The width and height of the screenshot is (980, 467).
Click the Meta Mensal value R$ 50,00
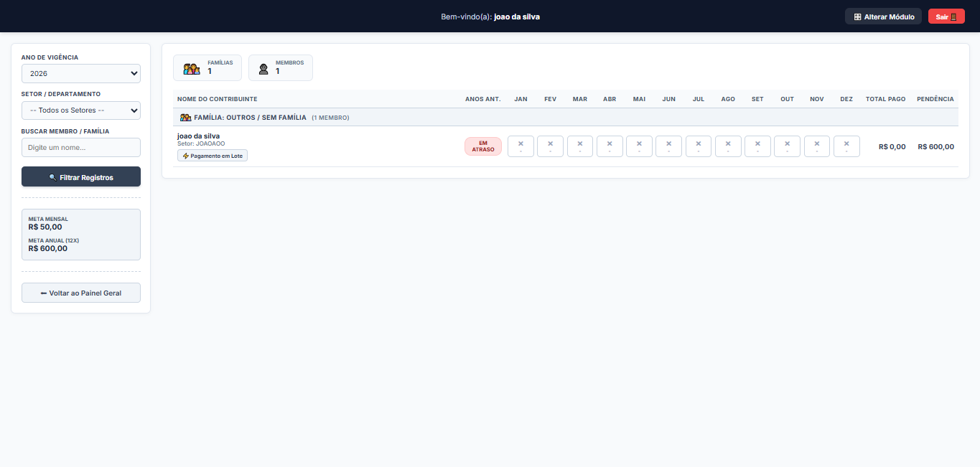pyautogui.click(x=45, y=227)
